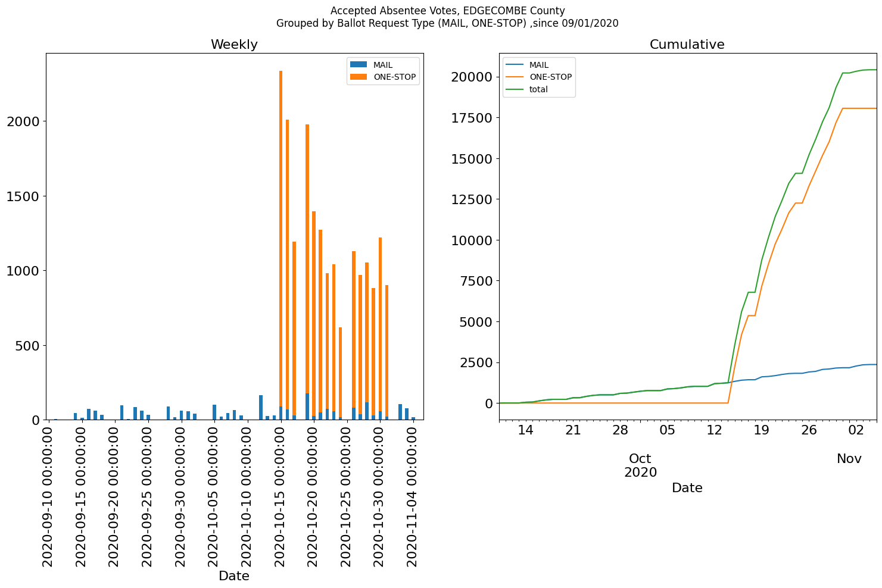Click the 'Cumulative' subplot title
Viewport: 882px width, 588px height.
tap(687, 45)
